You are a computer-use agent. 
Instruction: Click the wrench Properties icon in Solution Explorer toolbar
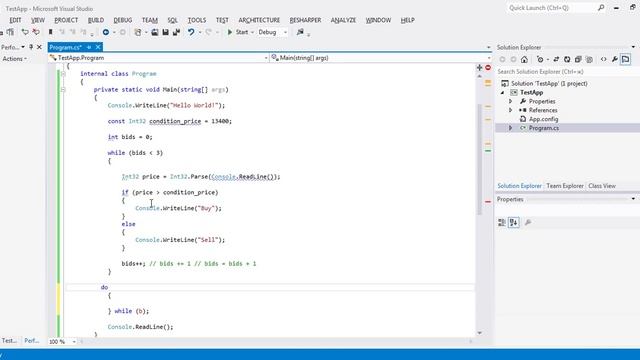click(614, 59)
